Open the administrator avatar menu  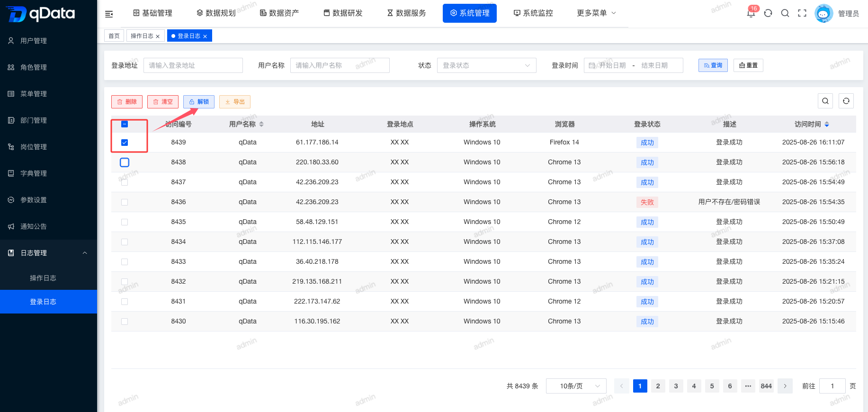[x=824, y=13]
